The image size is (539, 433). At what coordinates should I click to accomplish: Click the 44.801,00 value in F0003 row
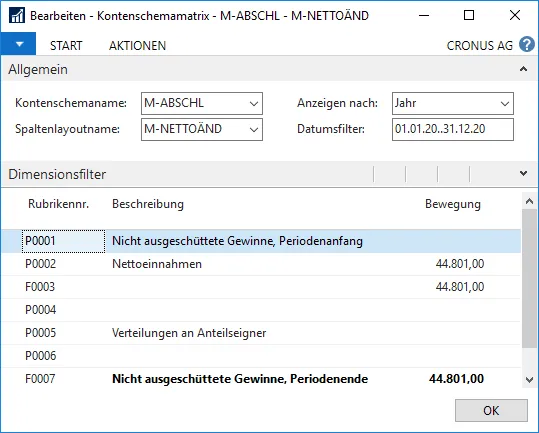460,287
